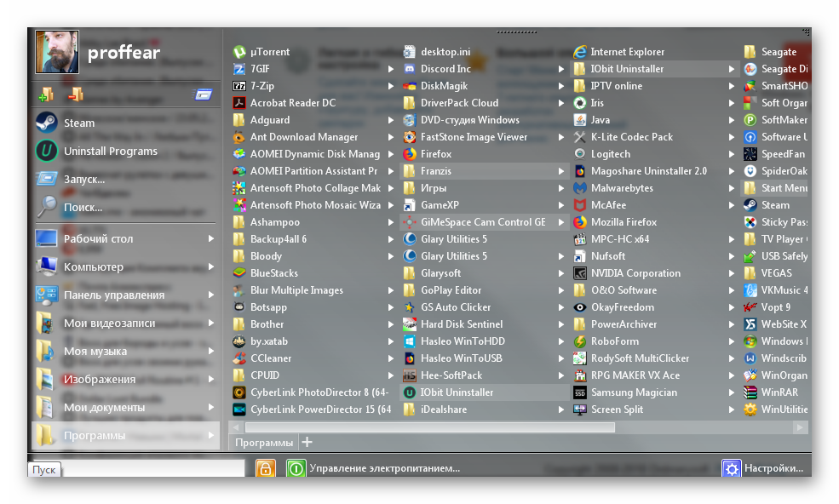Image resolution: width=839 pixels, height=504 pixels.
Task: Open the Discord Inc icon
Action: tap(410, 69)
